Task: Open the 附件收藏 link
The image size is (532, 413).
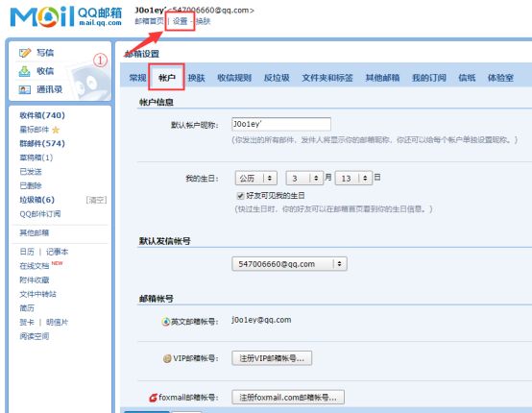Action: click(x=35, y=279)
